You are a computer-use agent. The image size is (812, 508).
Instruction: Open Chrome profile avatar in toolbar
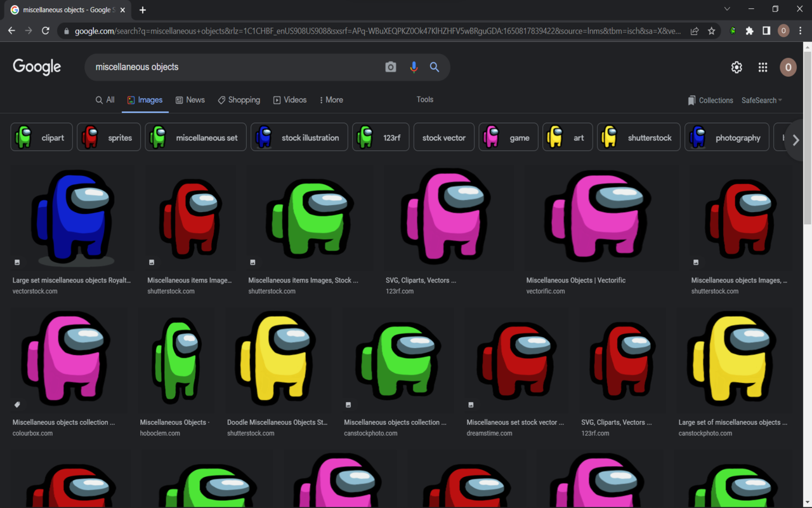coord(783,30)
